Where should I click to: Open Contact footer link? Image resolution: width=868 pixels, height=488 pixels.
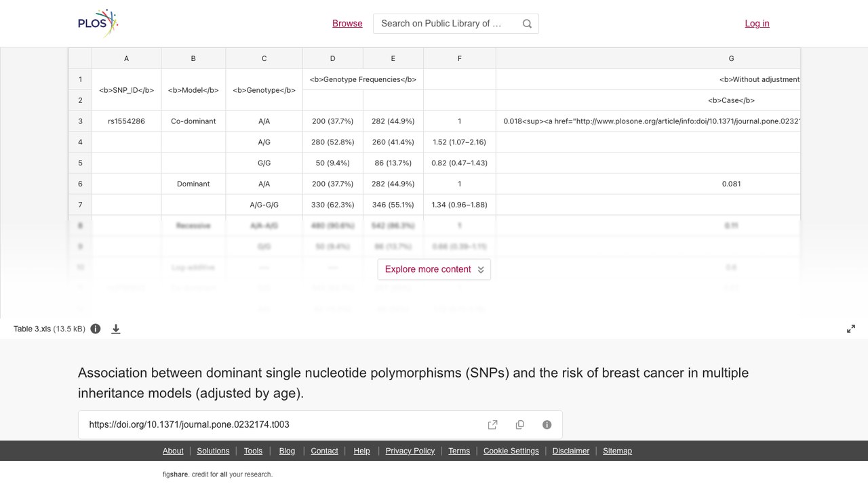coord(324,451)
